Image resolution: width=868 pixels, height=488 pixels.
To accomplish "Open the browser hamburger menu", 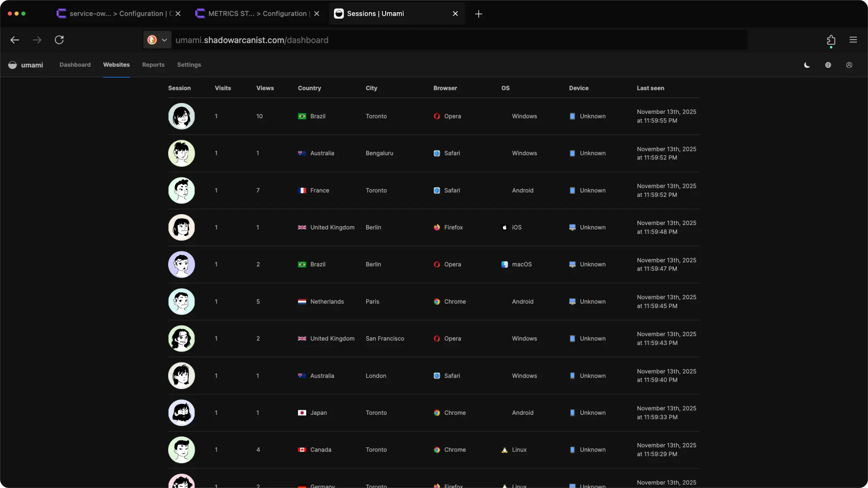I will 853,40.
